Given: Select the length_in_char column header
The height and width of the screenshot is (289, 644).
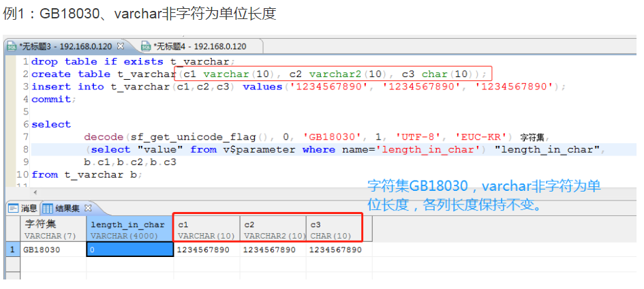Looking at the screenshot, I should (x=129, y=229).
